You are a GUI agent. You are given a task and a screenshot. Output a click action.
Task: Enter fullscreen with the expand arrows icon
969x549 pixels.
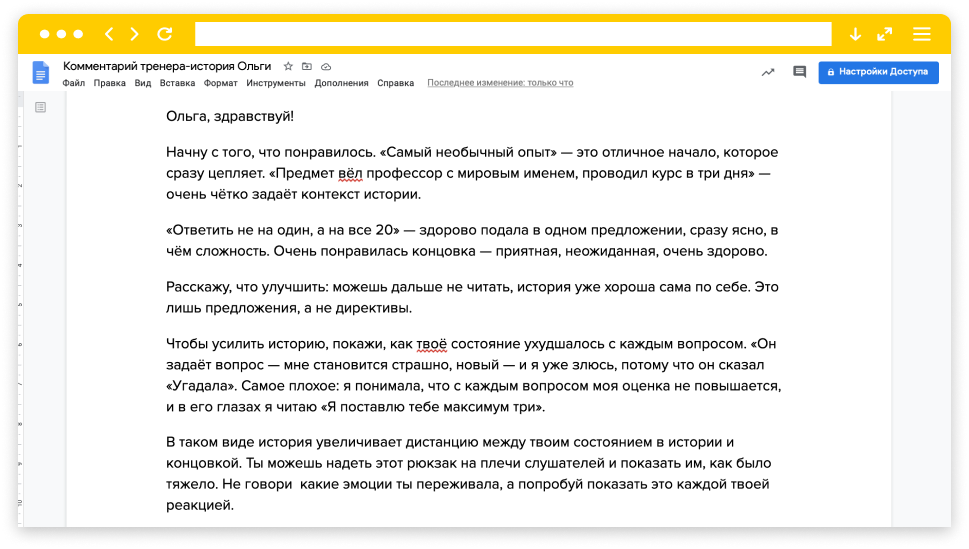coord(885,34)
